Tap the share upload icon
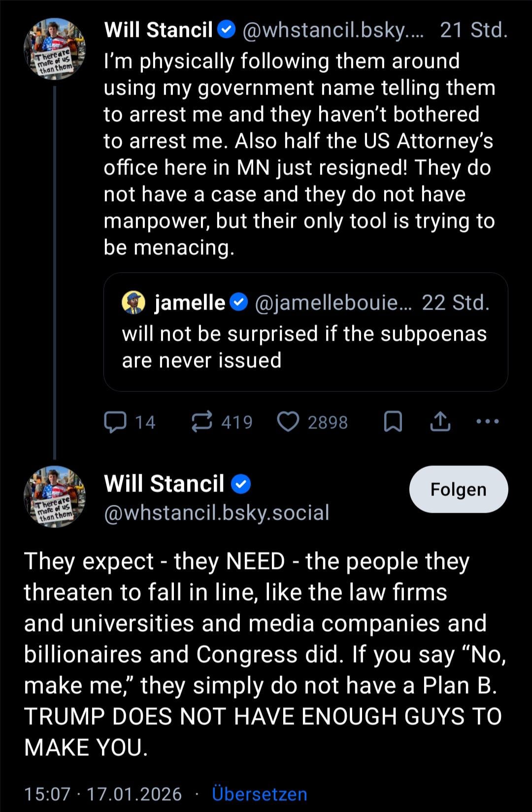Screen dimensions: 532x812 click(440, 422)
